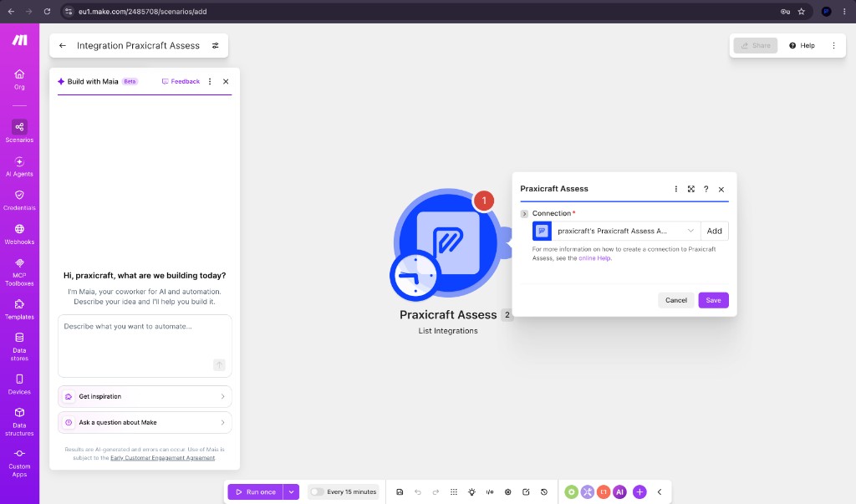Open history clock icon in toolbar
Screen dimensions: 856x504
tap(543, 492)
